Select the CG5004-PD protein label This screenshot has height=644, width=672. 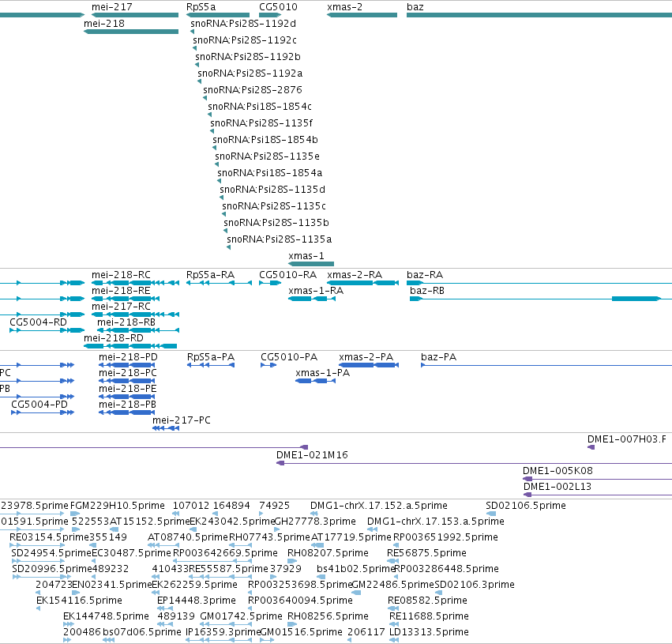39,405
